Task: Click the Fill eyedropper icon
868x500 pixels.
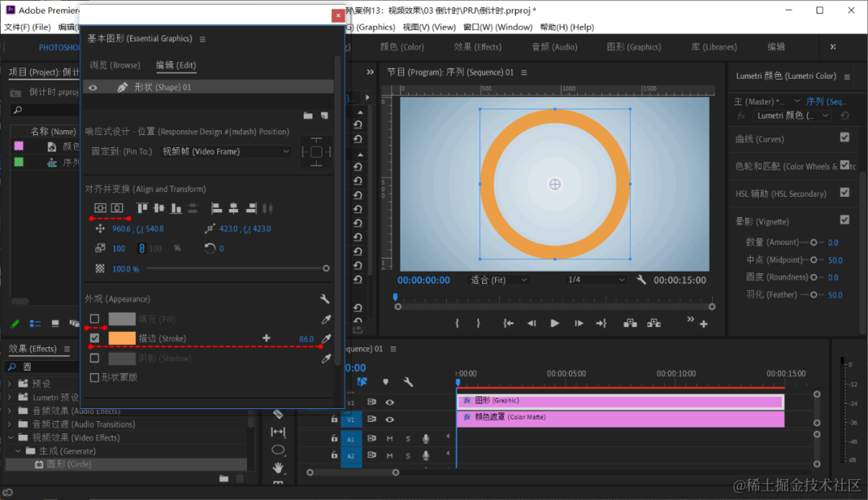Action: [325, 319]
